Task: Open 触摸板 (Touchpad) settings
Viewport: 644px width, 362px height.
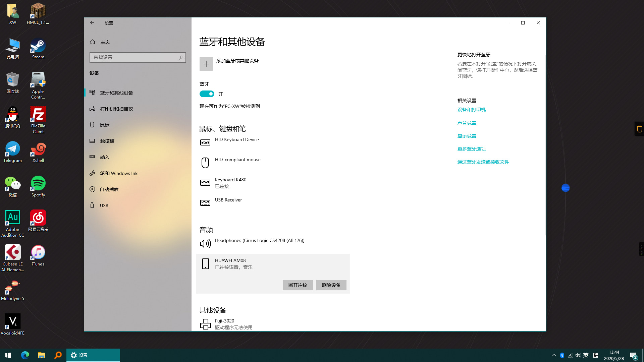Action: (108, 141)
